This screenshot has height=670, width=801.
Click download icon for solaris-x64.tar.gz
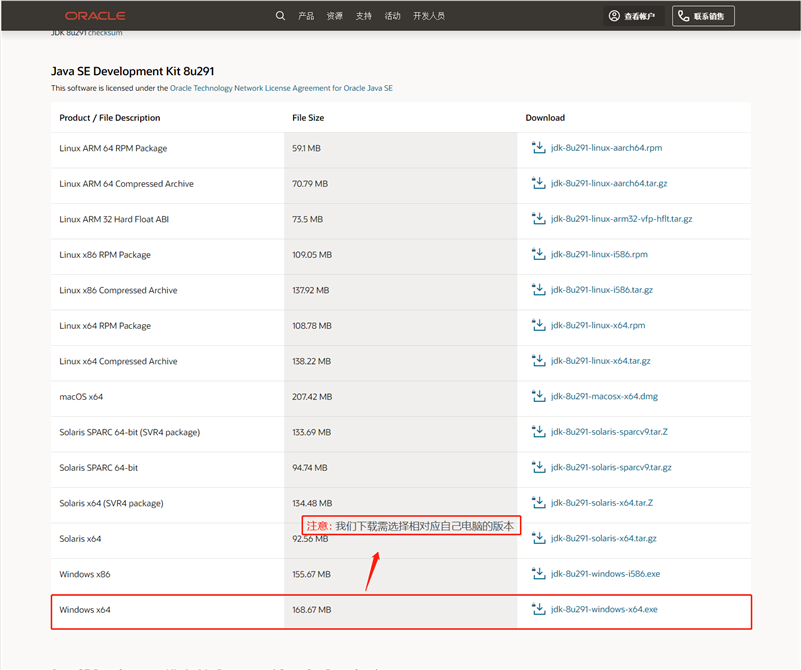(538, 538)
